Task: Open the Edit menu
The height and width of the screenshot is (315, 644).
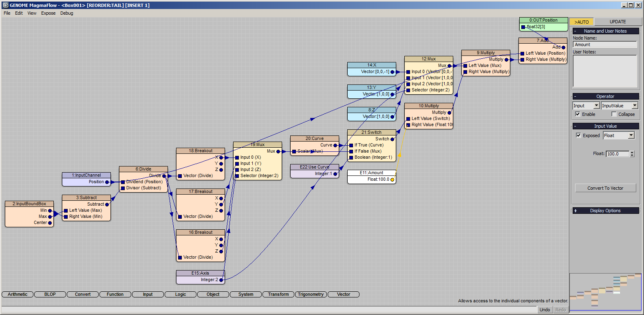Action: (19, 13)
